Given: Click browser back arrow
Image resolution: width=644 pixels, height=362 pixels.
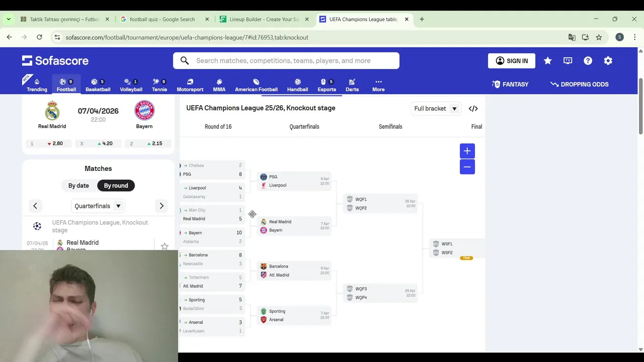Looking at the screenshot, I should (9, 37).
